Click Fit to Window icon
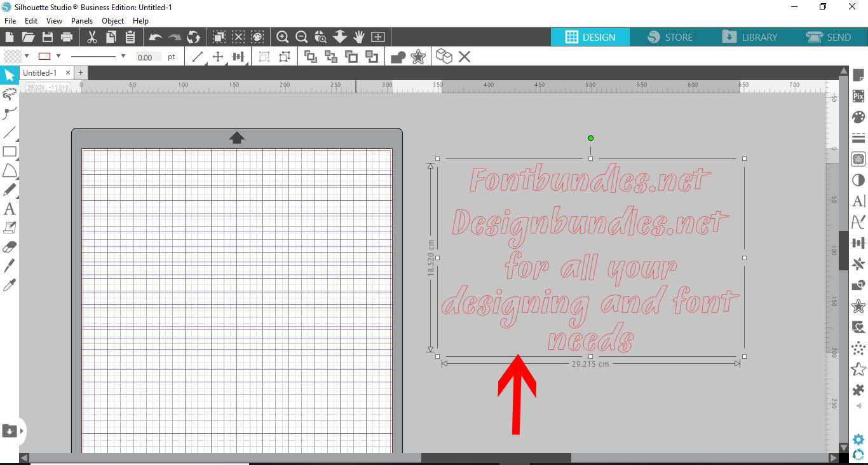 coord(378,37)
